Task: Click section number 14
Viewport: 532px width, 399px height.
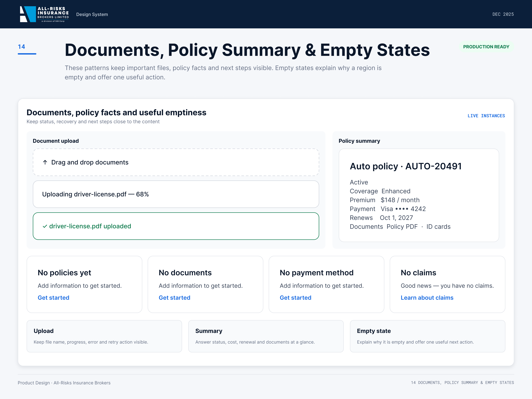Action: 21,47
